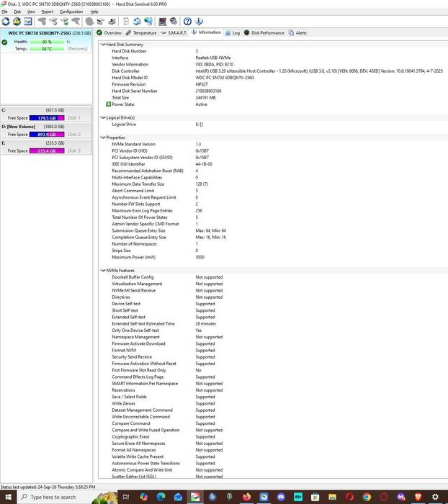Switch to the Alerts tab
Screen dimensions: 448x504
click(297, 33)
